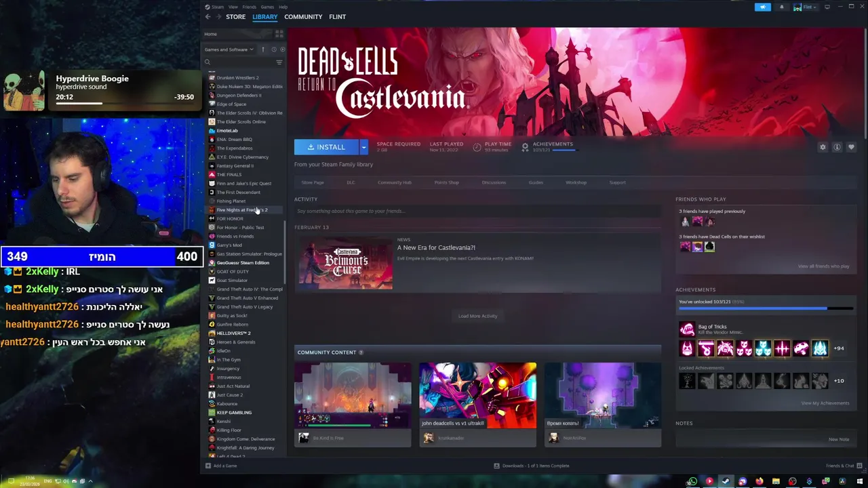Click the Community Content help icon

coord(361,352)
